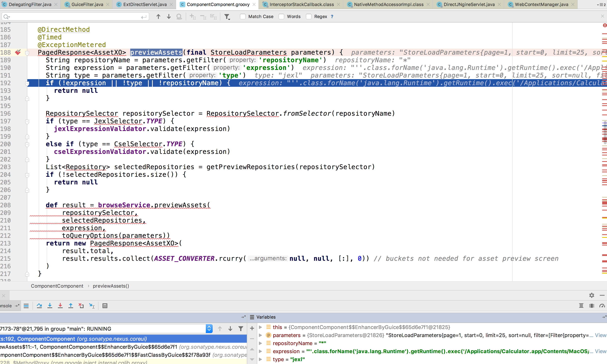Minimize the debug tool window

pos(602,295)
